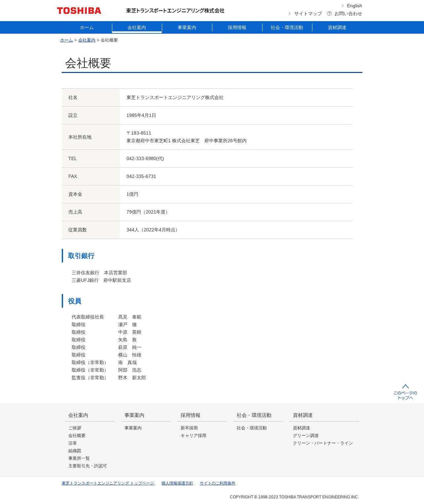Image resolution: width=424 pixels, height=504 pixels.
Task: Click the 1985年4月1日 establishment date
Action: (141, 115)
